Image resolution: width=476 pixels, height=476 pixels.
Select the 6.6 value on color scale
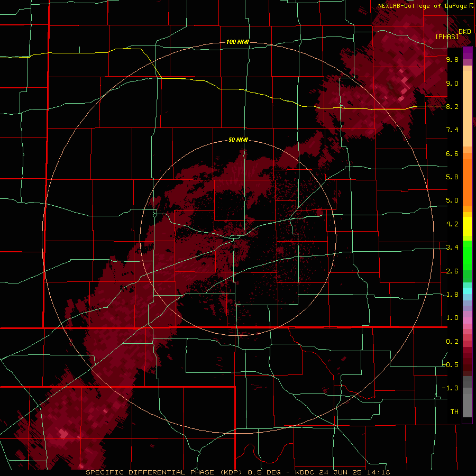452,153
